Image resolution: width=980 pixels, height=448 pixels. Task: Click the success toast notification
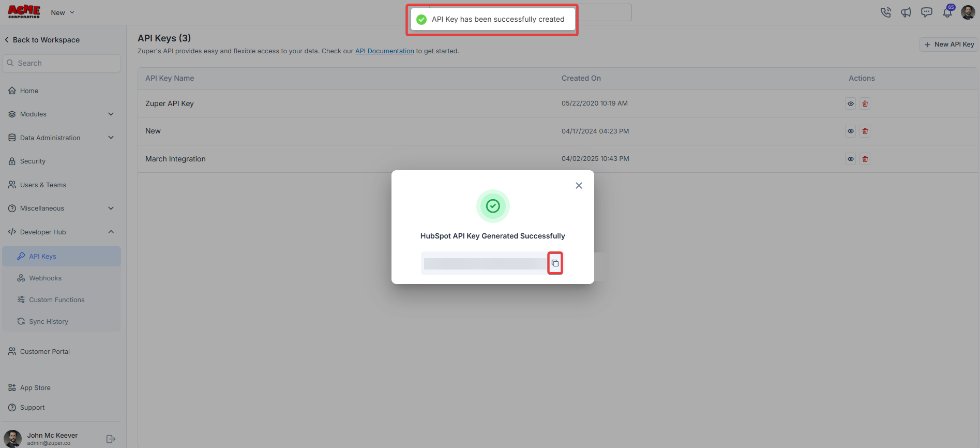click(x=492, y=20)
